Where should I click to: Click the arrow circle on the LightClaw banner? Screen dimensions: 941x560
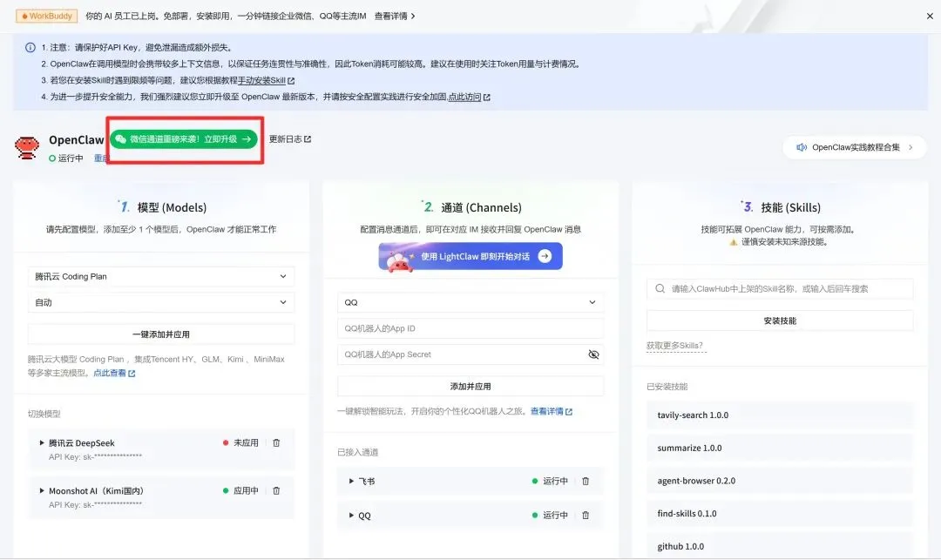545,256
